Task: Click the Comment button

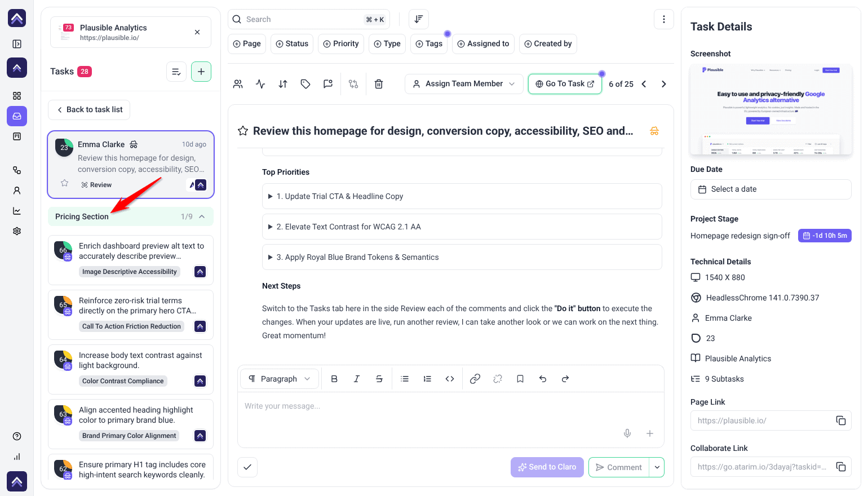Action: [619, 467]
